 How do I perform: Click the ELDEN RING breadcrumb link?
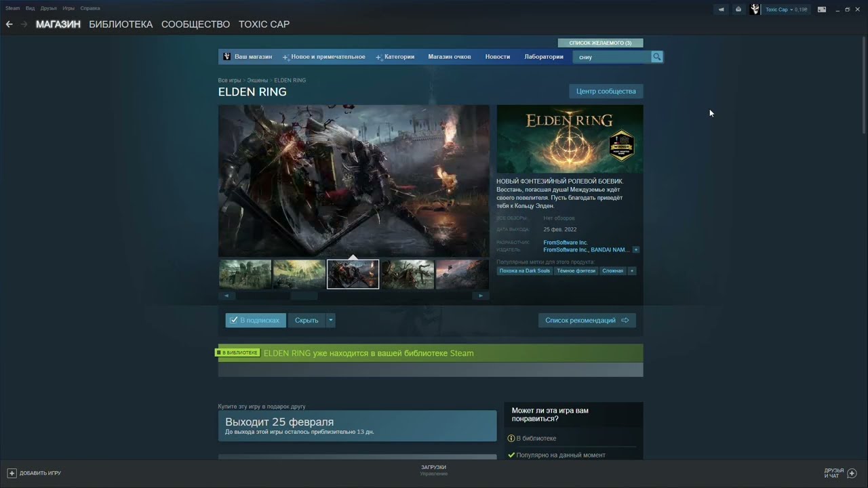290,81
